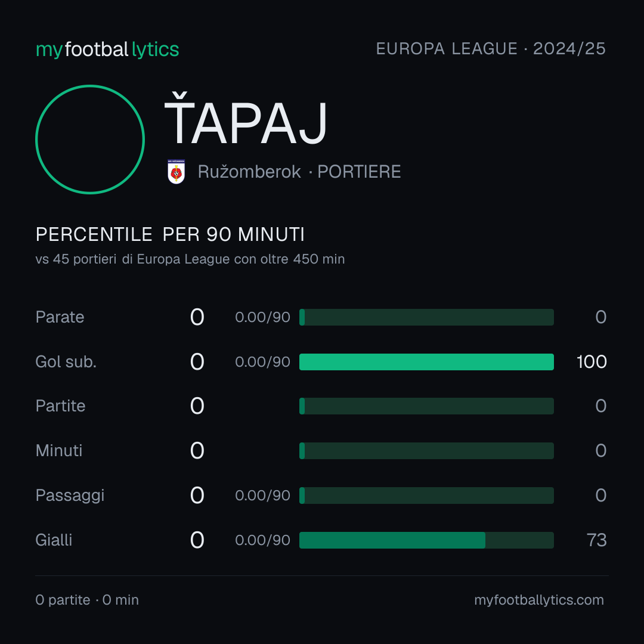644x644 pixels.
Task: Click the Gialli percentile bar
Action: tap(426, 540)
